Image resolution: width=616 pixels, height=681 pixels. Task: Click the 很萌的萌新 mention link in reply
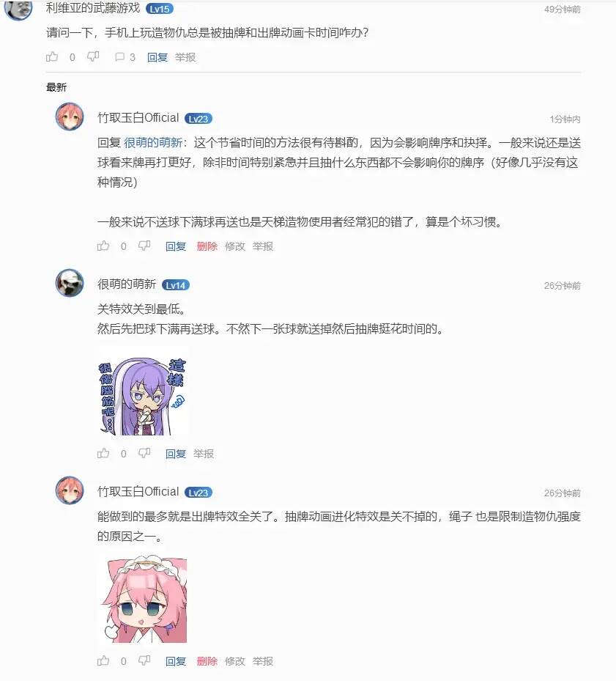pyautogui.click(x=153, y=142)
